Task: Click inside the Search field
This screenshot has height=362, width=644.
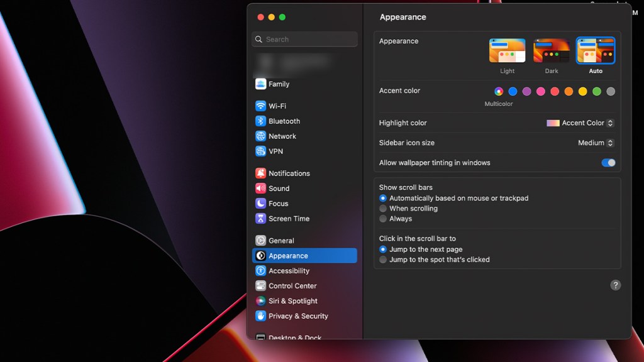Action: tap(304, 39)
